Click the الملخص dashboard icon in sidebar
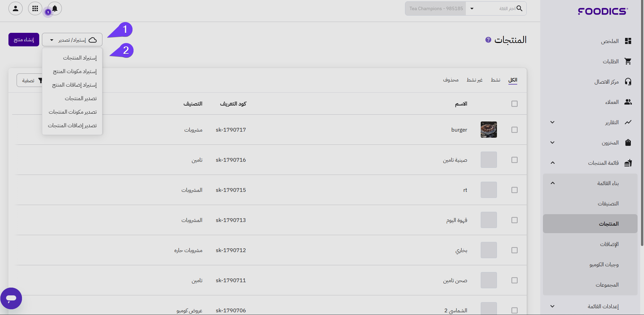 [x=628, y=41]
